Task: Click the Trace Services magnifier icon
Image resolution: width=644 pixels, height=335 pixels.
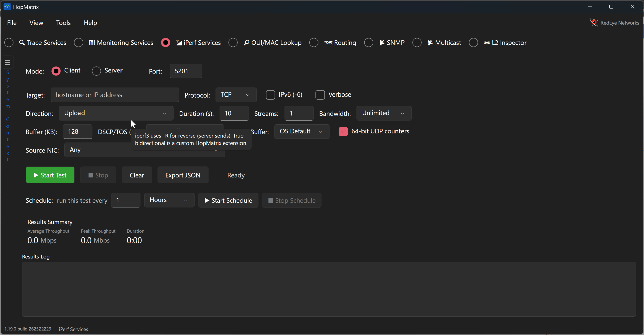Action: (22, 43)
